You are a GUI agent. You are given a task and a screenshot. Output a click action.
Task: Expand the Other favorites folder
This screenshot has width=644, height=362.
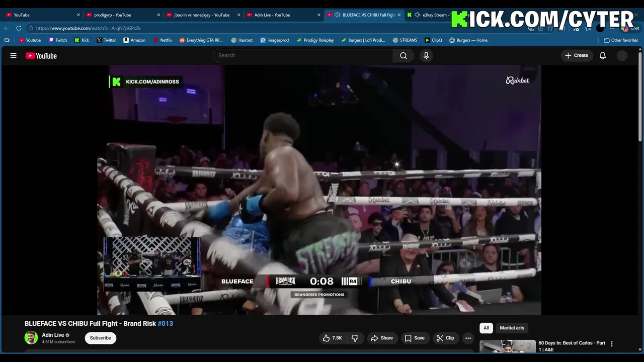tap(621, 40)
